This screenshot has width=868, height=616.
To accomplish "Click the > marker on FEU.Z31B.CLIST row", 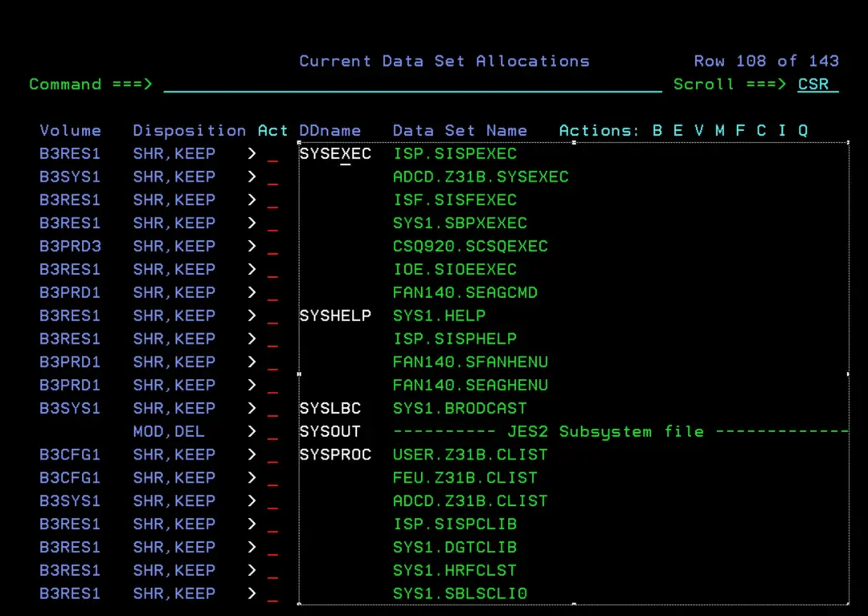I will [x=252, y=477].
